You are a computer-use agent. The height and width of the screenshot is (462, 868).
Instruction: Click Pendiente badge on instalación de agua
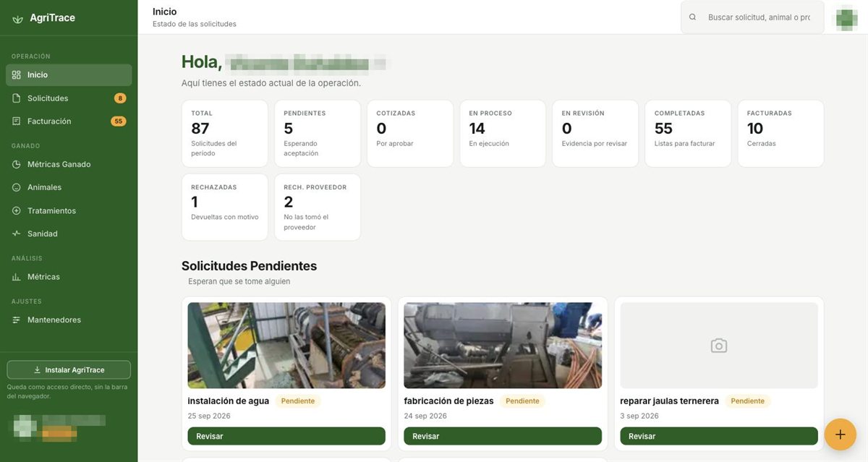298,401
